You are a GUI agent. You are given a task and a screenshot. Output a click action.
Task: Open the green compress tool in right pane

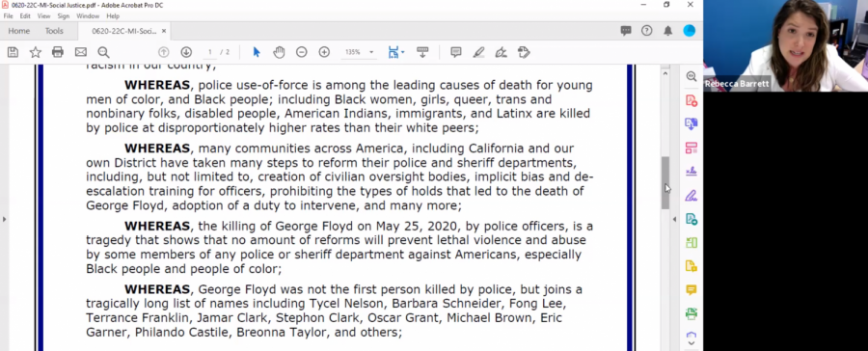(691, 242)
